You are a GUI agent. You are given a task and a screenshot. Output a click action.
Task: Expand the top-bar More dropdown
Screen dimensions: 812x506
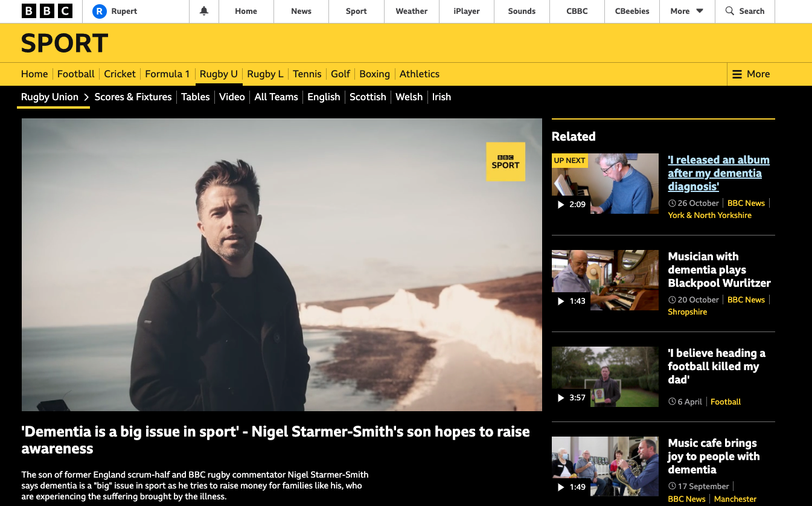point(686,11)
